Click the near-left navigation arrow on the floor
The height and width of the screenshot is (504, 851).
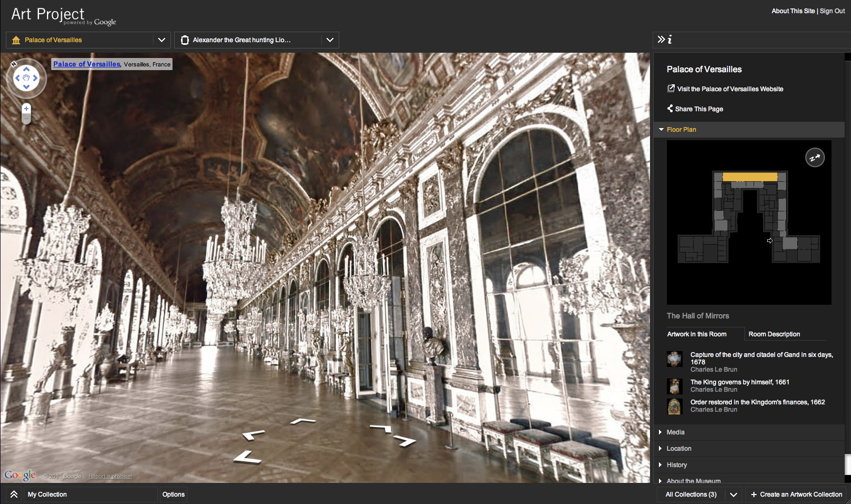247,457
